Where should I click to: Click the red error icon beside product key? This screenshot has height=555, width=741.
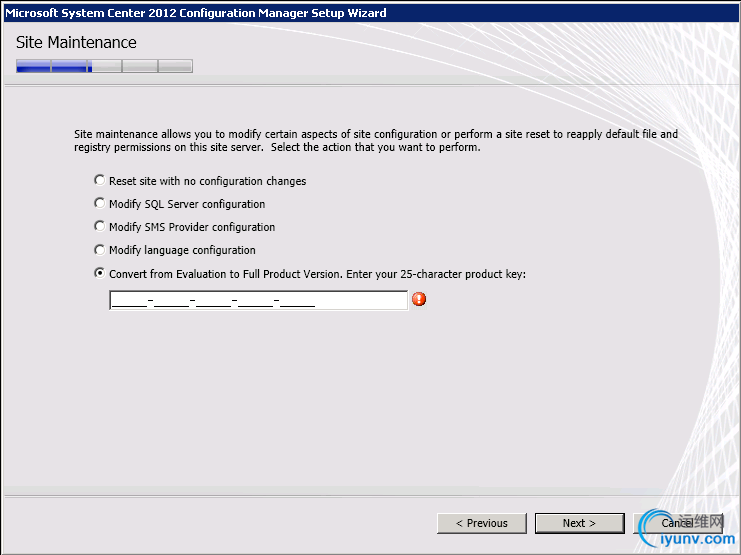419,299
